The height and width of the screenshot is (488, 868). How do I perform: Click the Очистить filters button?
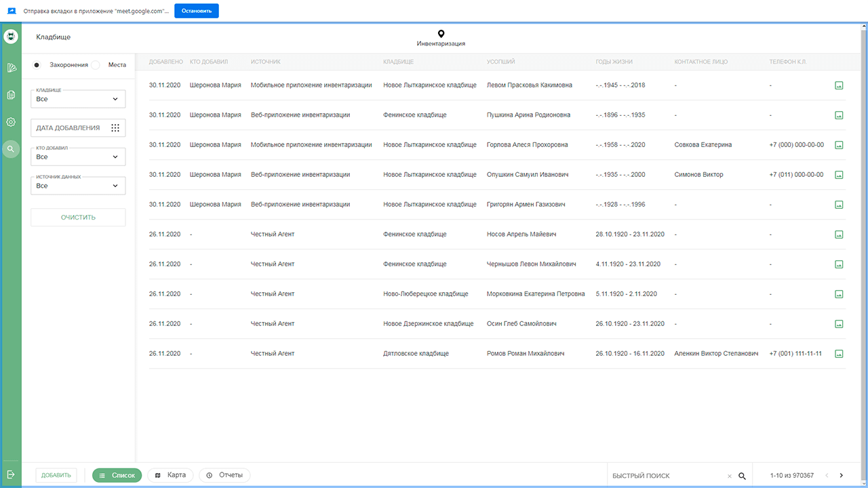(x=78, y=218)
